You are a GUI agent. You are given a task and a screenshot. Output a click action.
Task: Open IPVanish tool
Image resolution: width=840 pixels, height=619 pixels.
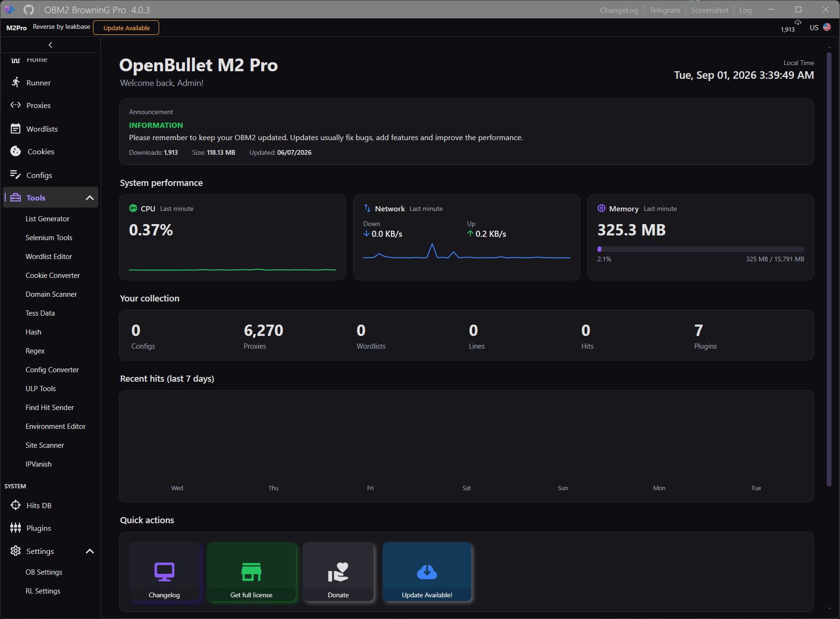[39, 464]
